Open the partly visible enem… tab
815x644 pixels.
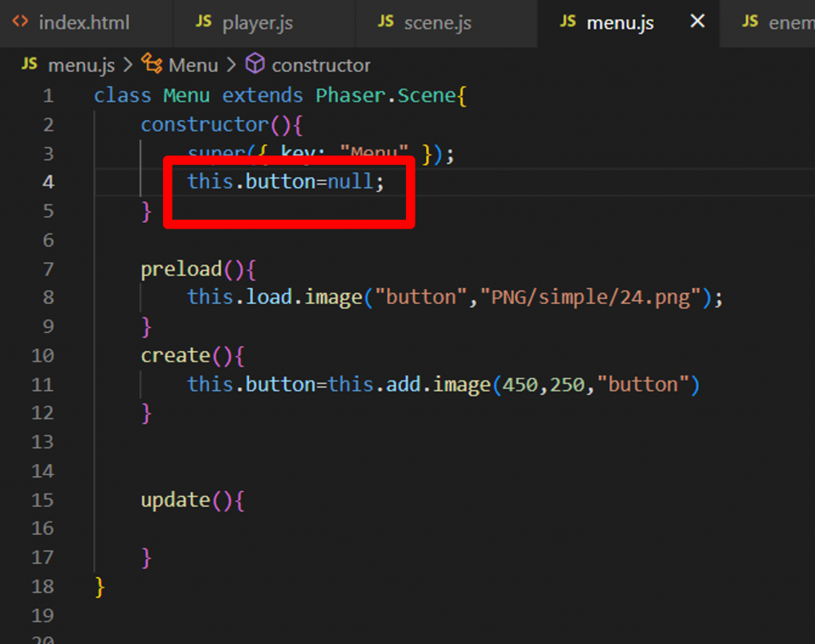point(768,23)
